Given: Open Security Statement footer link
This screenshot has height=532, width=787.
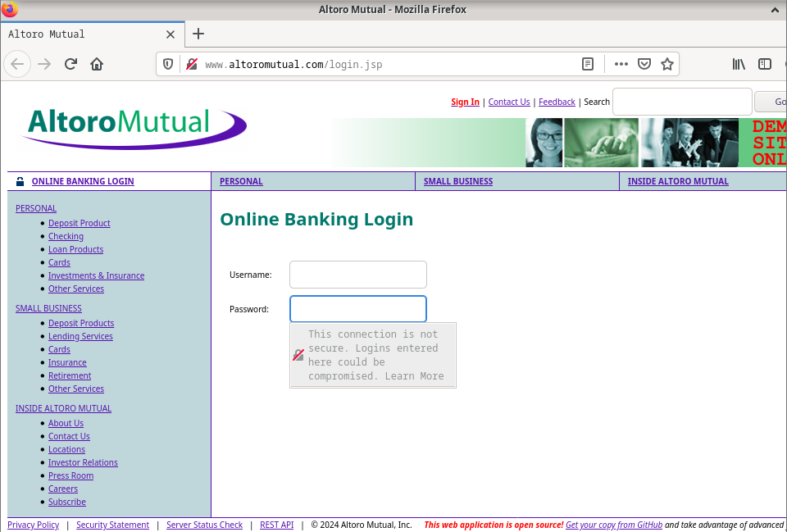Looking at the screenshot, I should point(112,525).
